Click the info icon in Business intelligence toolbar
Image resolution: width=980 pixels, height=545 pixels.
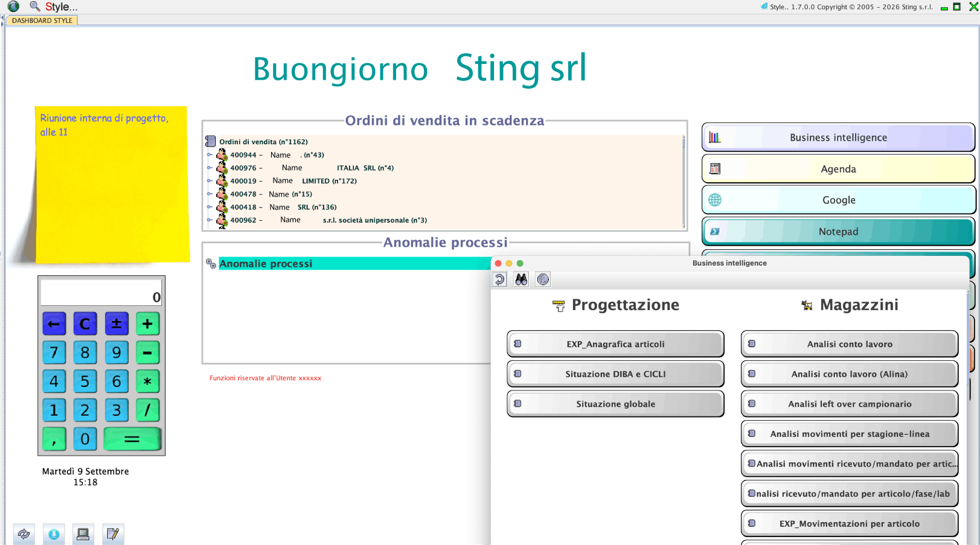pyautogui.click(x=543, y=279)
